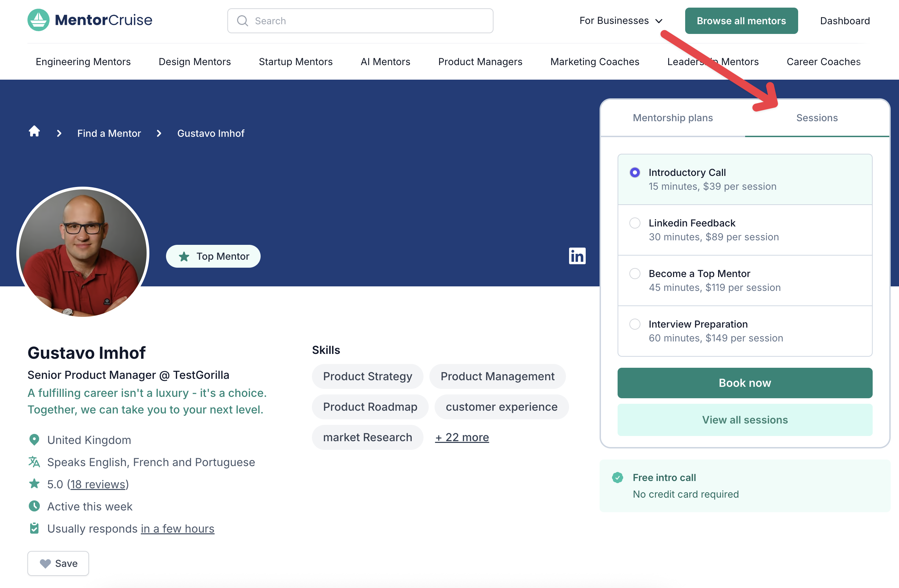Click the translate languages icon

point(34,462)
